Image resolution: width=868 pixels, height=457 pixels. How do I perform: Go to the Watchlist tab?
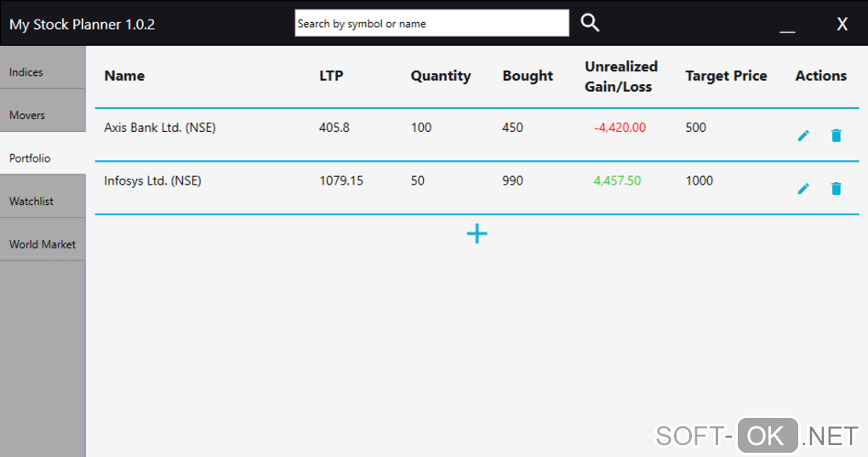(43, 201)
